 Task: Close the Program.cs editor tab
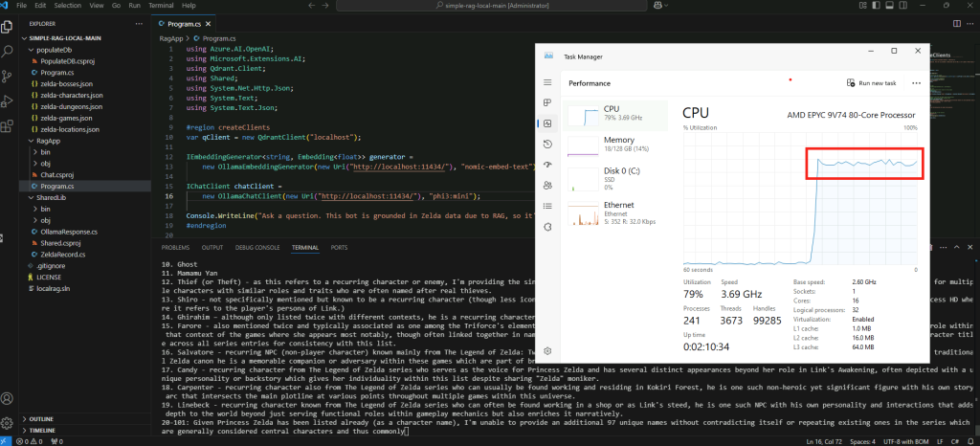coord(208,24)
